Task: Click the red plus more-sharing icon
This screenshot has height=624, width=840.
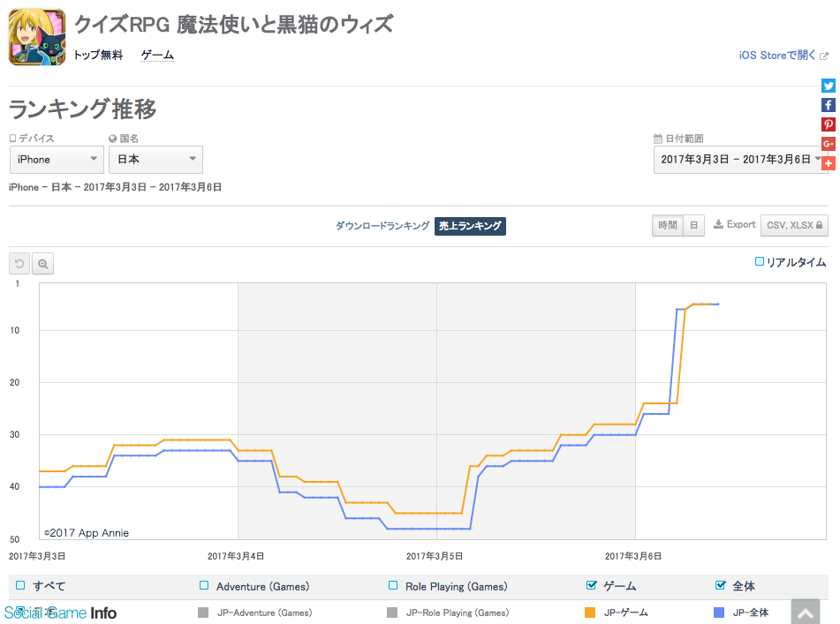Action: tap(829, 163)
